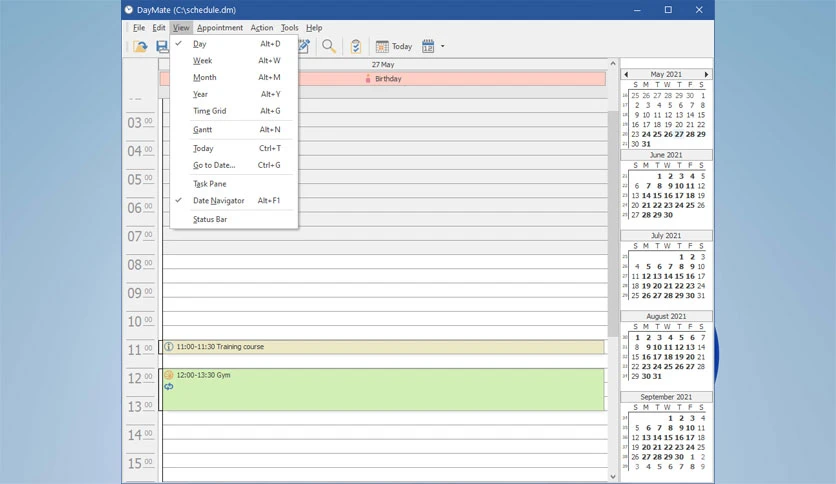
Task: Open the Action menu
Action: (x=262, y=28)
